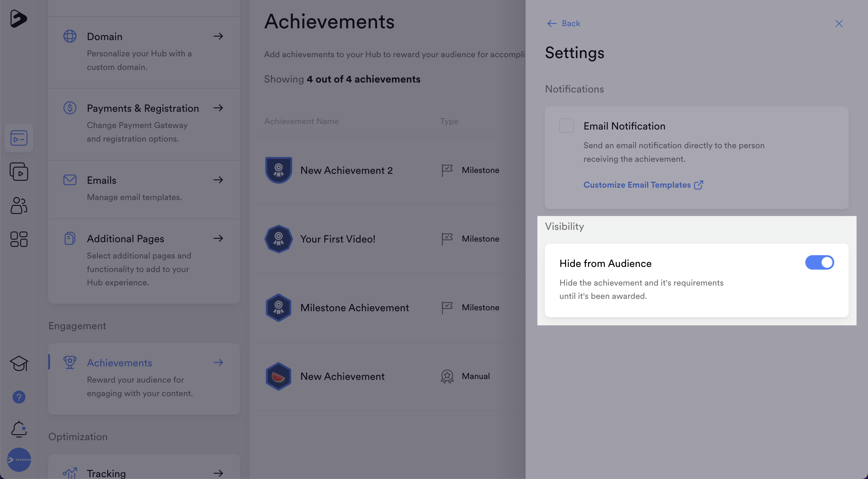Open the Audience people icon
Viewport: 868px width, 479px height.
pos(19,205)
